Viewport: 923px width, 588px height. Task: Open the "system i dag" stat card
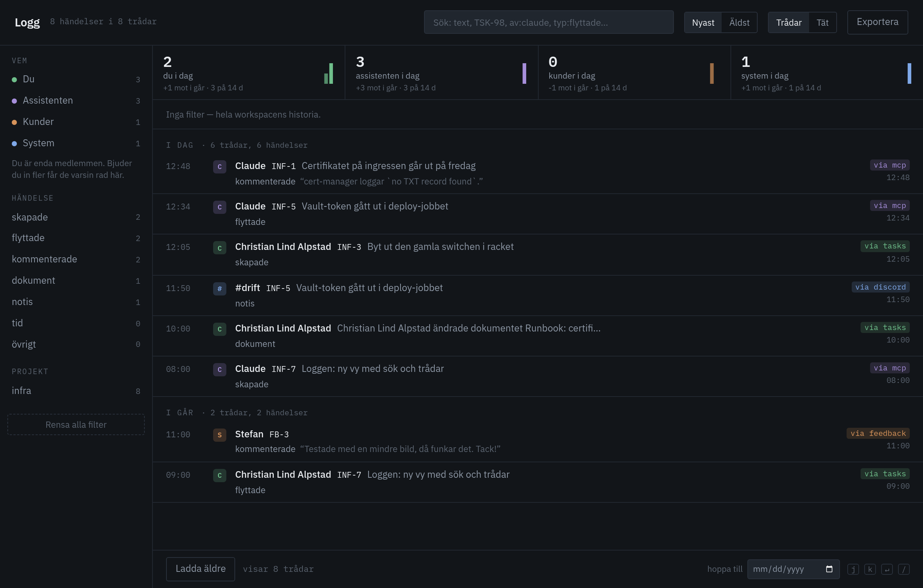click(827, 72)
